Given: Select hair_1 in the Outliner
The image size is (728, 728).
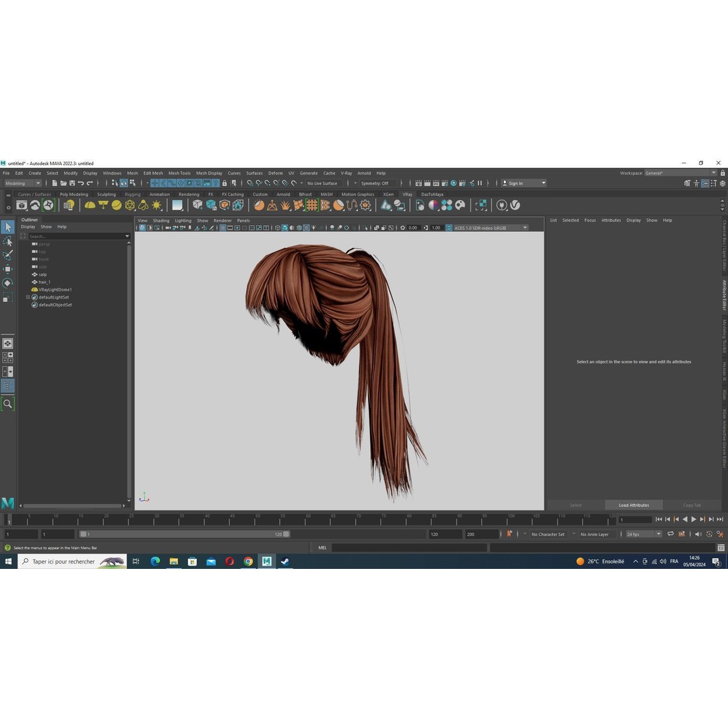Looking at the screenshot, I should coord(44,282).
